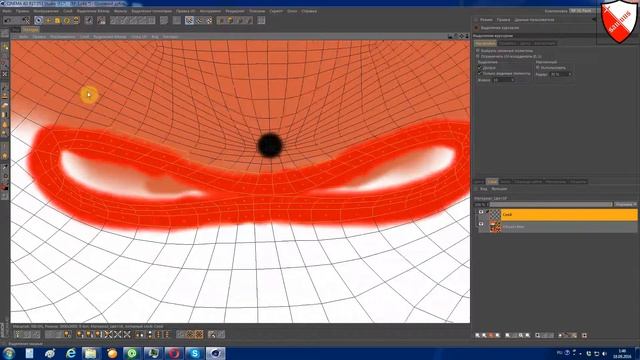Hide the orange Слой layer via eye icon
Screen dimensions: 640x360
tap(481, 212)
